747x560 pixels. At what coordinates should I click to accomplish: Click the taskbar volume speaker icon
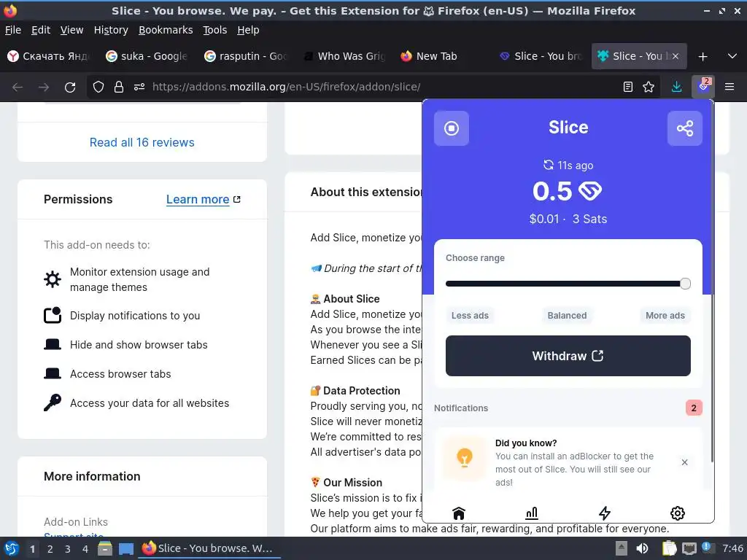pos(642,548)
